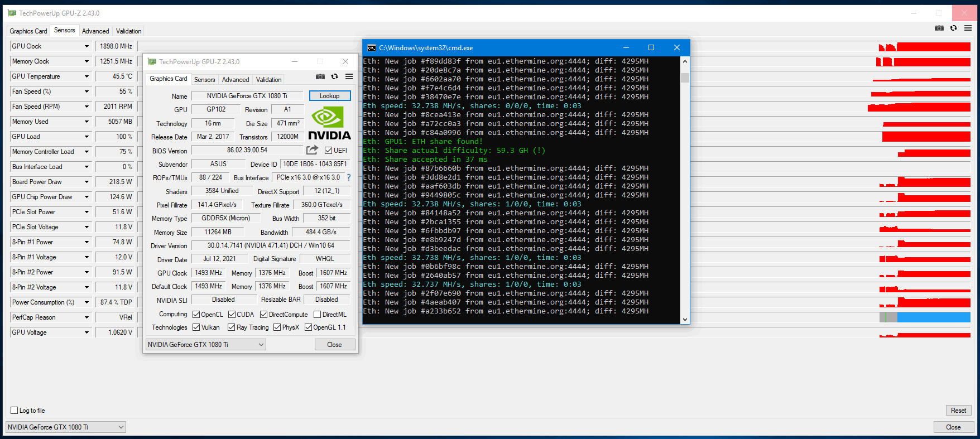The width and height of the screenshot is (980, 439).
Task: Toggle the UEFI checkbox
Action: coord(329,151)
